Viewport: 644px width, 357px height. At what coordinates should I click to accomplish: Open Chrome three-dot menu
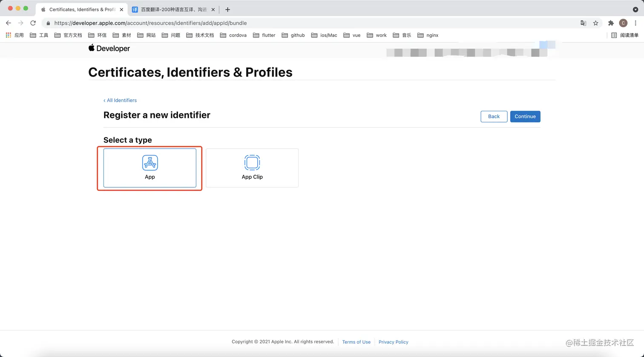(x=635, y=23)
